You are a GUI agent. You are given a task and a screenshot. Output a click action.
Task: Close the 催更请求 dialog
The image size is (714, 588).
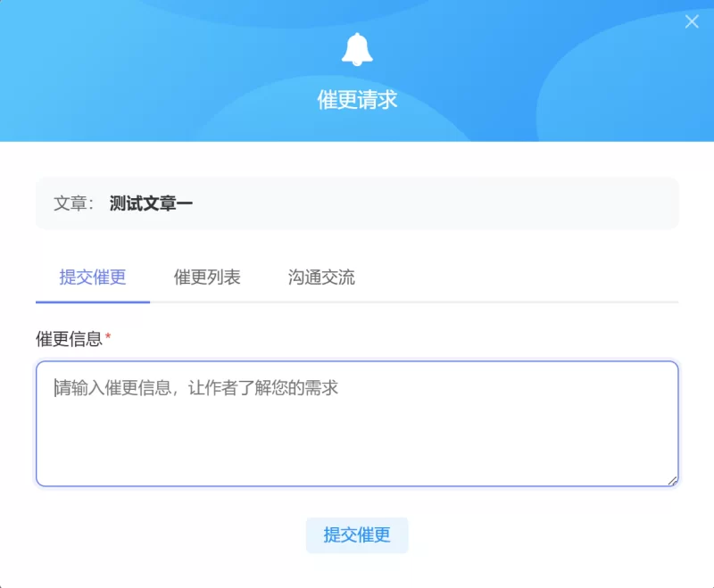(692, 21)
